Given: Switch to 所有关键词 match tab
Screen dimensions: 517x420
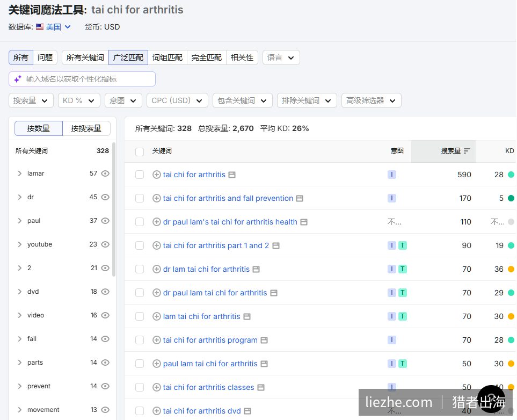Looking at the screenshot, I should click(85, 58).
